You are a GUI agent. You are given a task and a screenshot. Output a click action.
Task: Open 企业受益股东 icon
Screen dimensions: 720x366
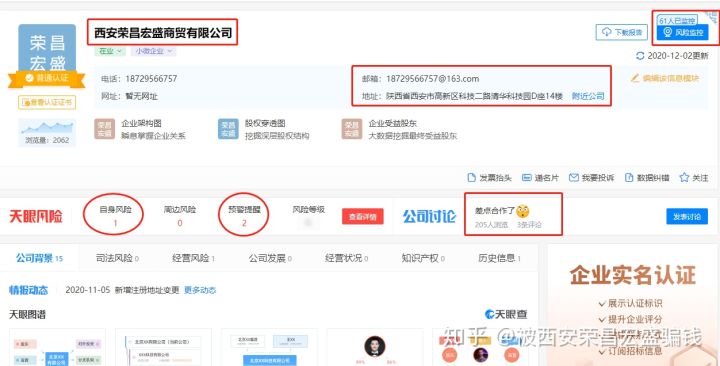point(352,129)
